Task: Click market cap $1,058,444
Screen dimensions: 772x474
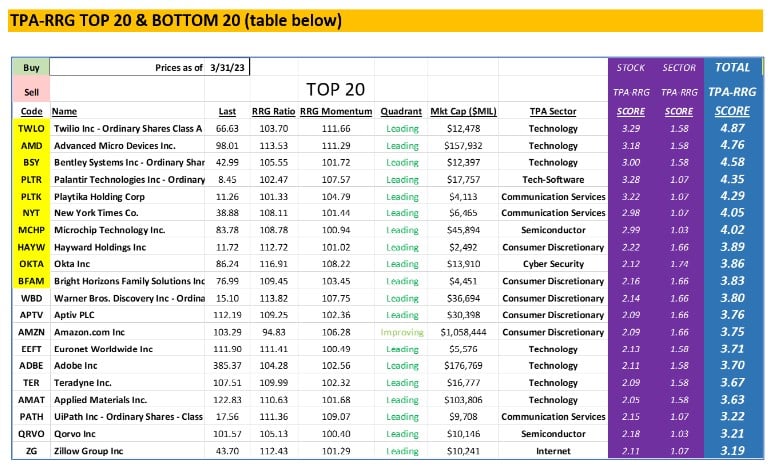Action: (x=463, y=332)
